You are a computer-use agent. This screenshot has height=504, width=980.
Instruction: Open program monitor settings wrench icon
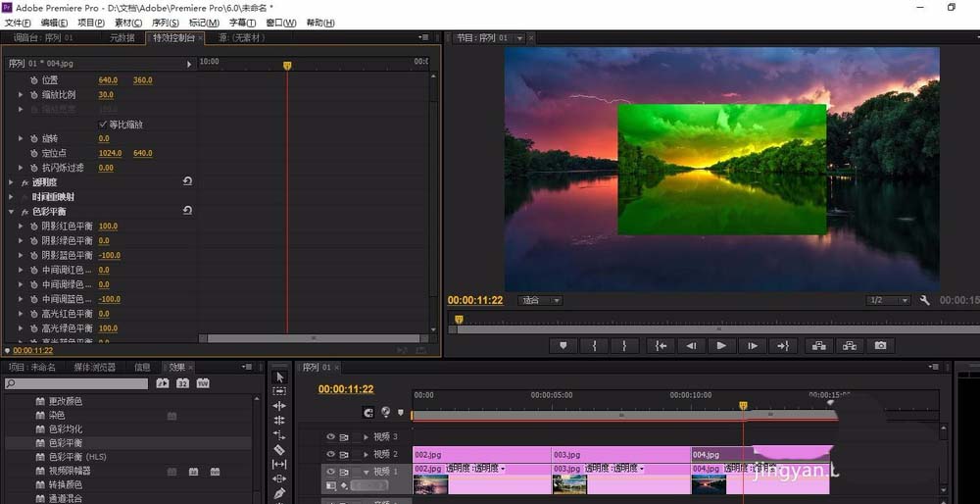coord(925,300)
